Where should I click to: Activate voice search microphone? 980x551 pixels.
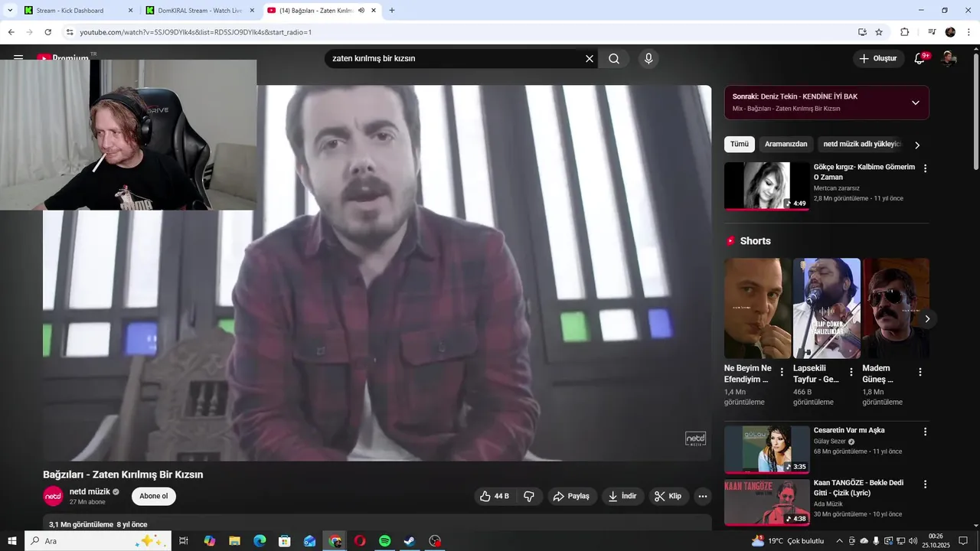648,59
